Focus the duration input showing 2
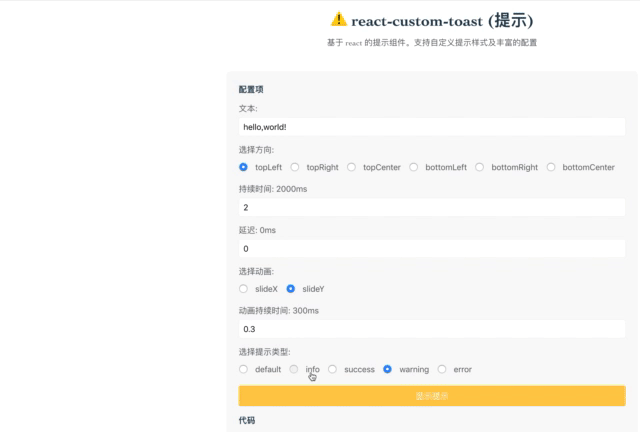The height and width of the screenshot is (432, 640). (x=432, y=207)
